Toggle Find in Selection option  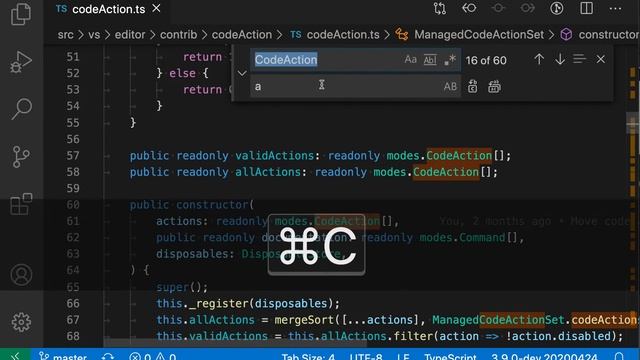point(579,59)
